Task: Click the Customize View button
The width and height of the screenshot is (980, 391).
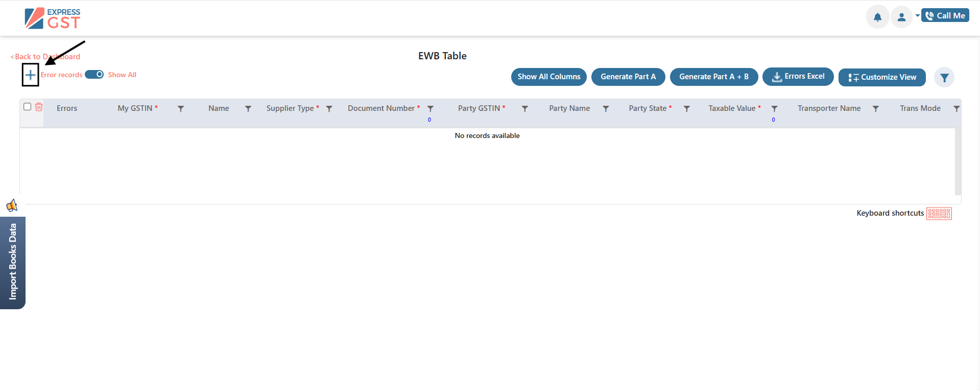Action: click(881, 77)
